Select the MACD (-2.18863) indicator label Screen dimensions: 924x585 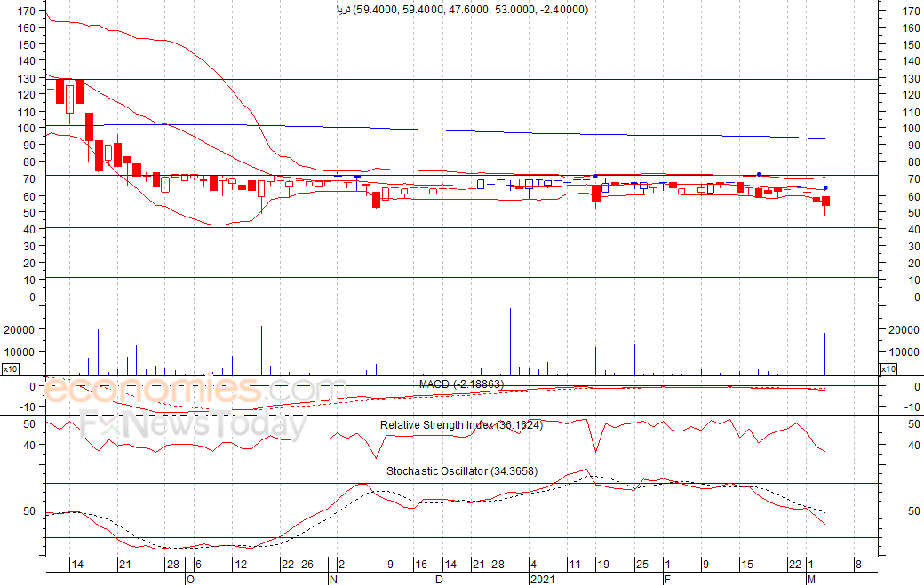pyautogui.click(x=461, y=384)
